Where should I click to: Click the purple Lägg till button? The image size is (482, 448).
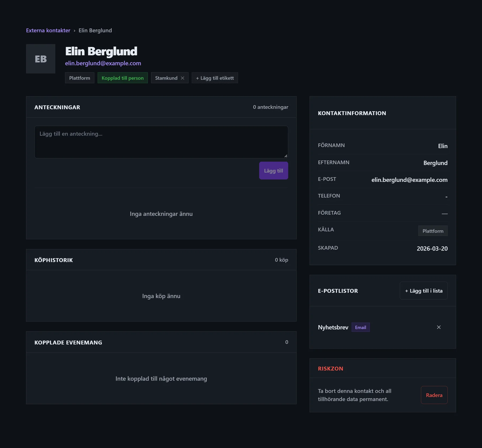(273, 170)
